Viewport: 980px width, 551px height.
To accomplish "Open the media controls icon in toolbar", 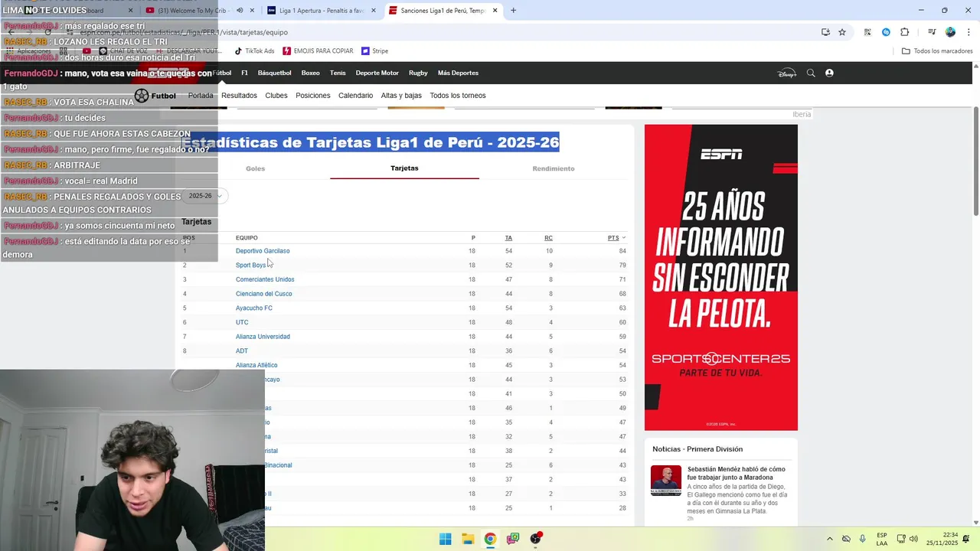I will coord(932,32).
